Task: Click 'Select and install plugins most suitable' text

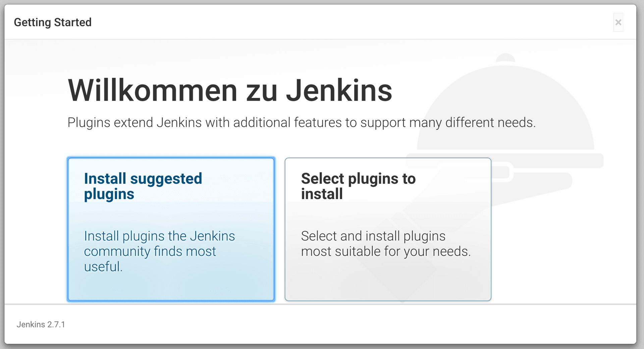Action: (x=386, y=244)
